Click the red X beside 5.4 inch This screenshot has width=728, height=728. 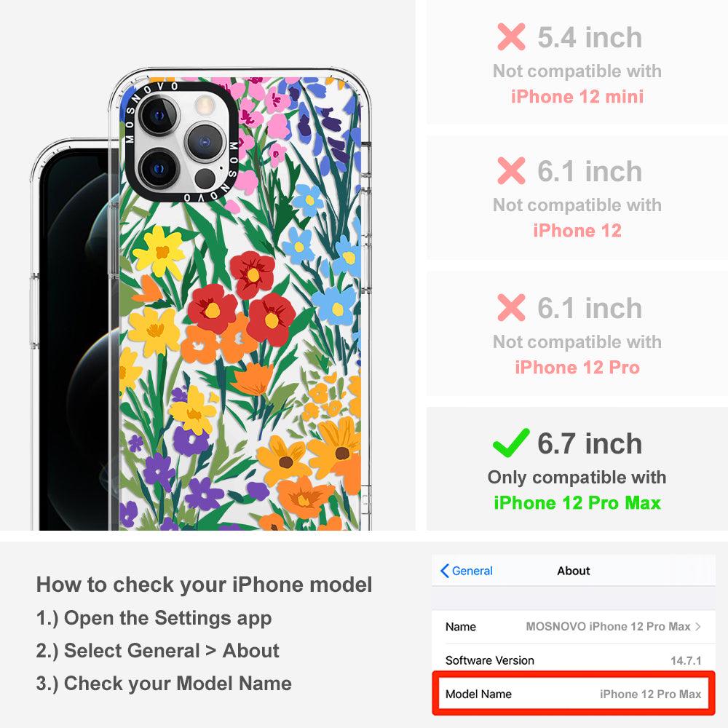point(511,36)
